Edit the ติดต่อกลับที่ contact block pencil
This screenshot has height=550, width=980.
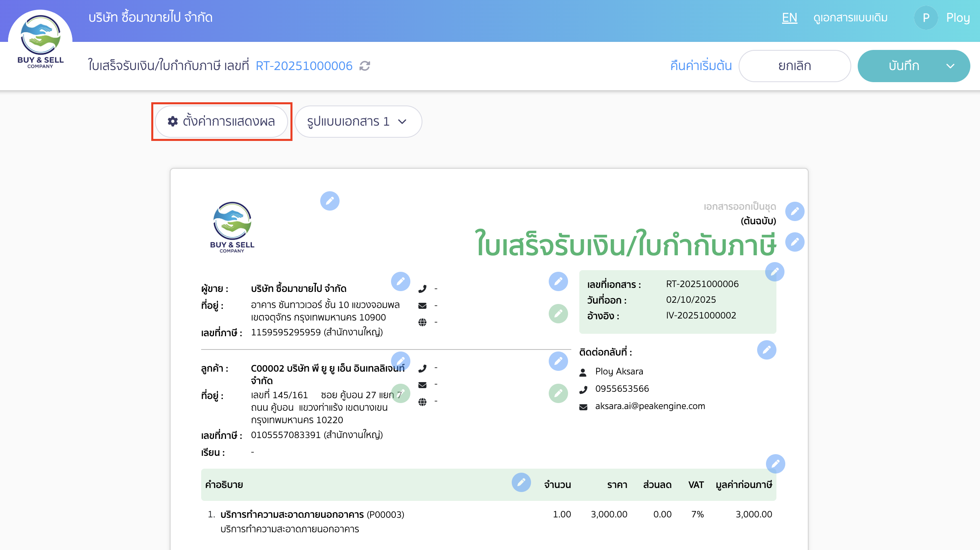point(767,349)
